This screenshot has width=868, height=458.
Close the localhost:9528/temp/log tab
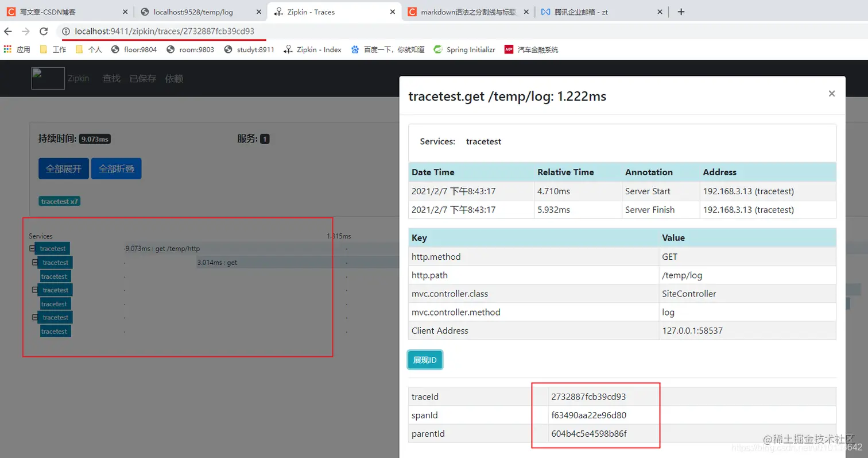(259, 11)
